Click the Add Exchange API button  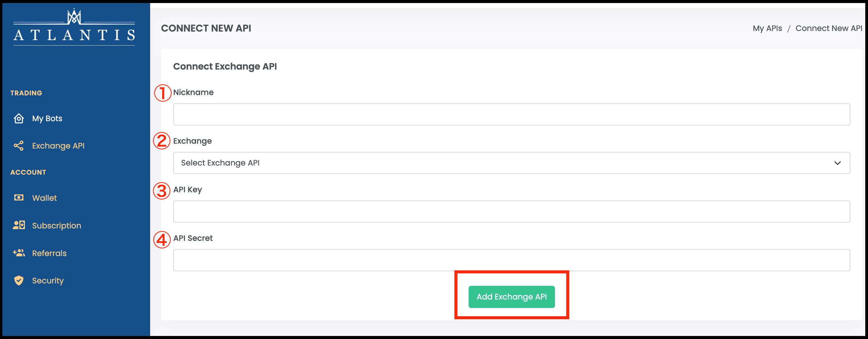point(511,296)
